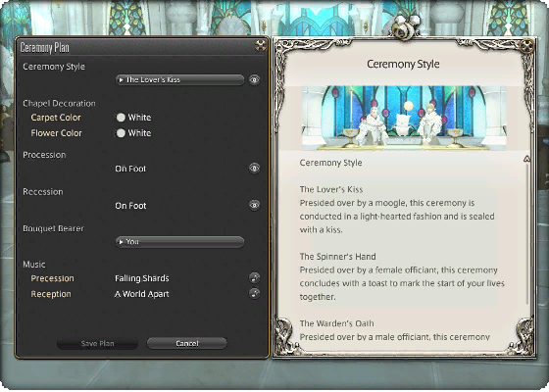Viewport: 549px width, 392px height.
Task: Open The Lover's Kiss style dropdown
Action: coord(179,79)
